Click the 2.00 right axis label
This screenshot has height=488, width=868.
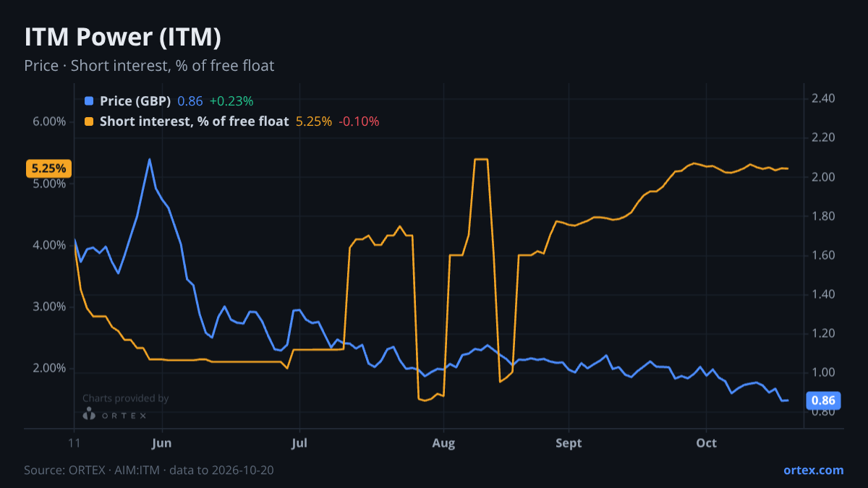click(x=824, y=177)
